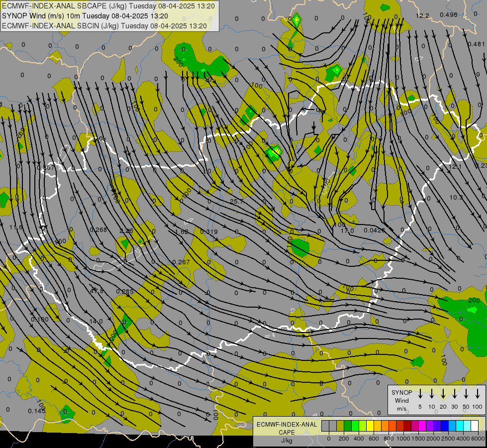This screenshot has width=487, height=448.
Task: Click the 47.8 value on the map
Action: click(97, 291)
